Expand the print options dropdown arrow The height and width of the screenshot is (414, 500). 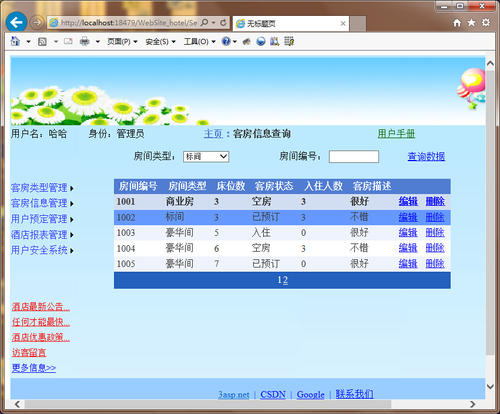[x=98, y=42]
